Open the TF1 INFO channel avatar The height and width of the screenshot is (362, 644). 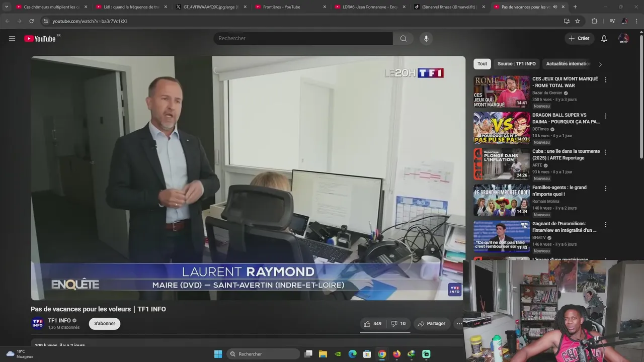[38, 324]
